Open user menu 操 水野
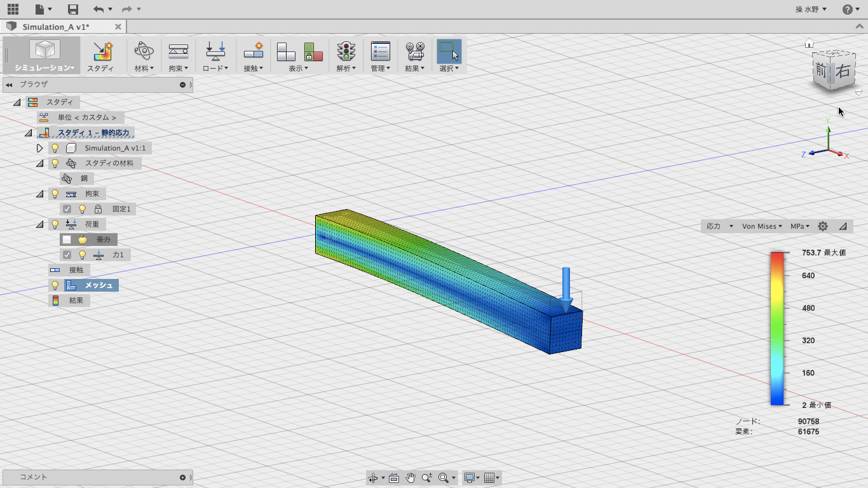The width and height of the screenshot is (868, 488). (x=811, y=10)
